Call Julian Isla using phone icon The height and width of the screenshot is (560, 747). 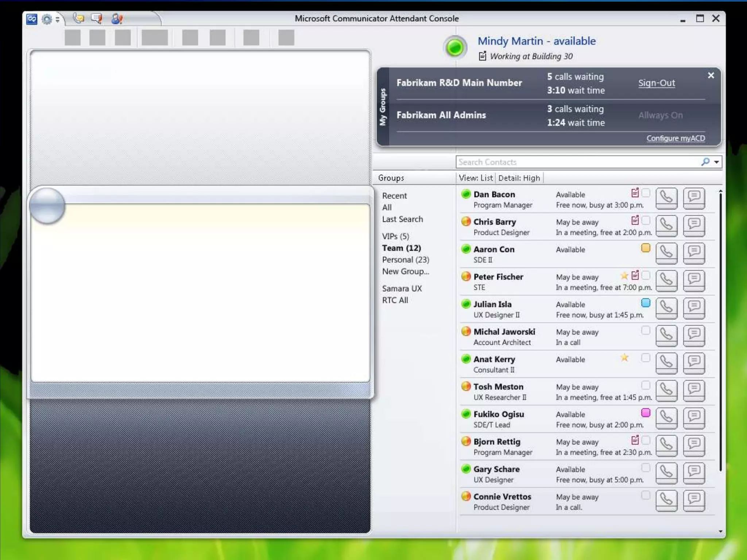point(666,308)
